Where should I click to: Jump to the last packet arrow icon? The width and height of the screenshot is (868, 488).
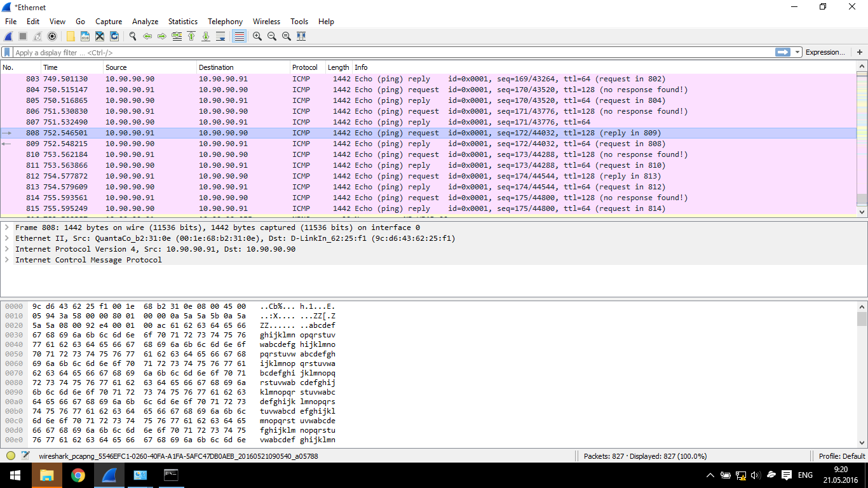[206, 36]
